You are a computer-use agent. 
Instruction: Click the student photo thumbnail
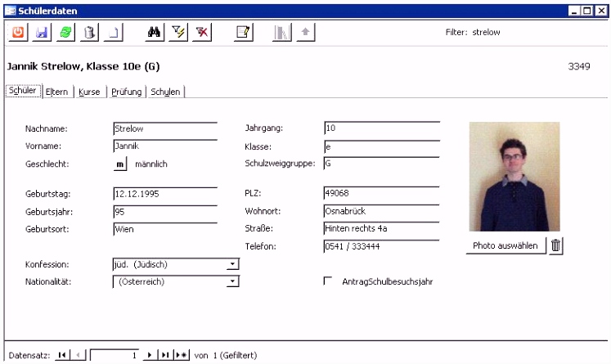pos(514,177)
